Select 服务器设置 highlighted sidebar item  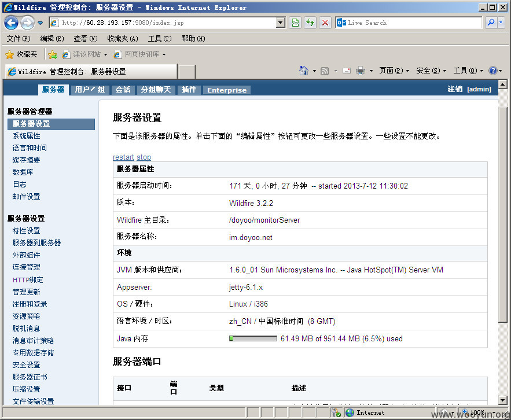click(x=51, y=124)
